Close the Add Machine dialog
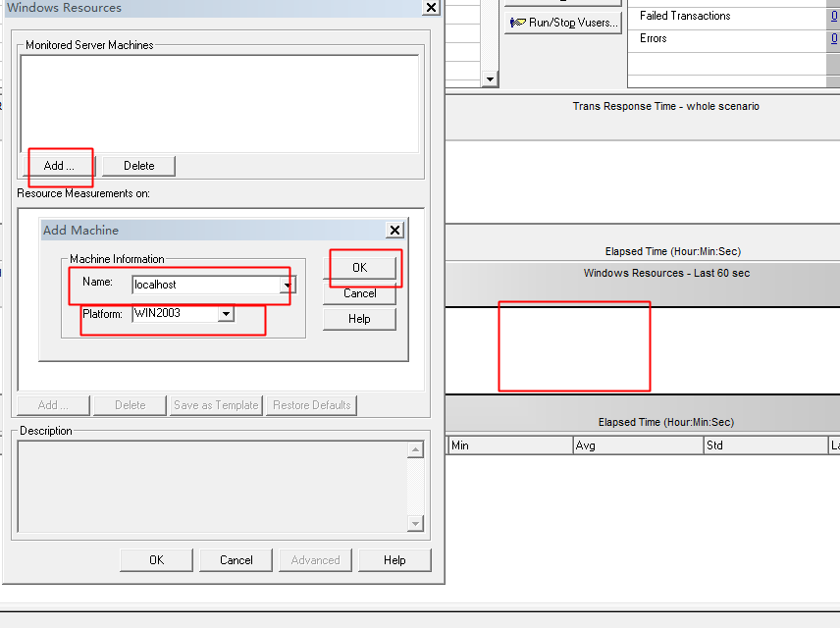The height and width of the screenshot is (628, 840). [x=394, y=230]
